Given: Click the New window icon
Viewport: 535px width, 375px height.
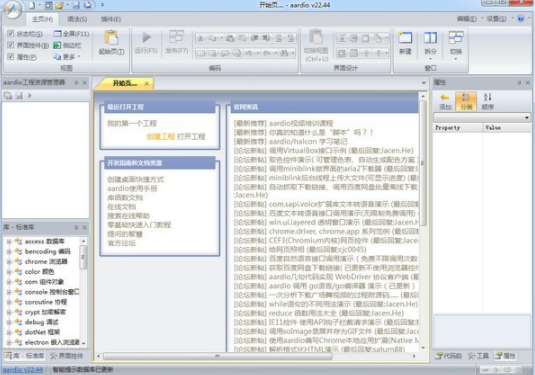Looking at the screenshot, I should pos(405,38).
